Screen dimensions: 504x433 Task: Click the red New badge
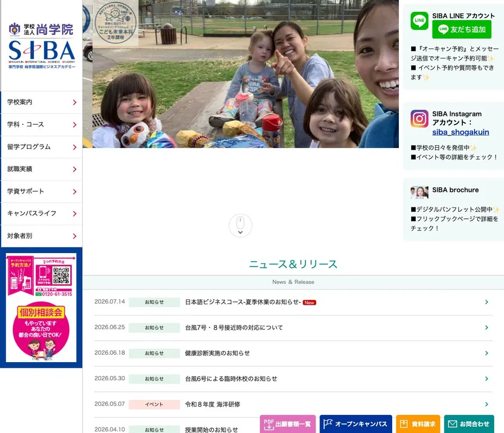309,303
